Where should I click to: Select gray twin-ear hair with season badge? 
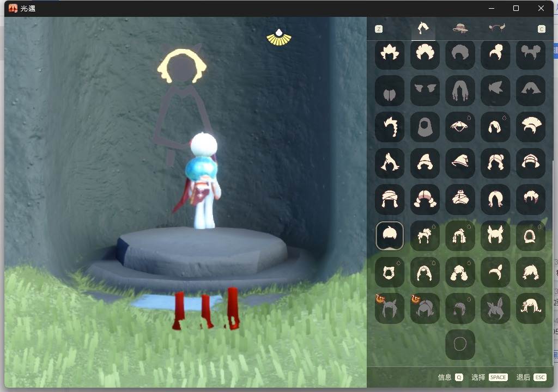[x=390, y=308]
